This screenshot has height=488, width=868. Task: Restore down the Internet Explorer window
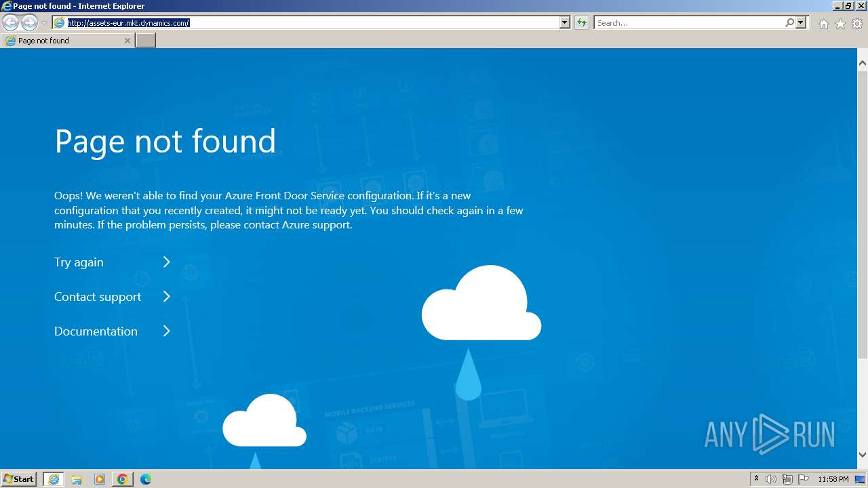coord(848,5)
